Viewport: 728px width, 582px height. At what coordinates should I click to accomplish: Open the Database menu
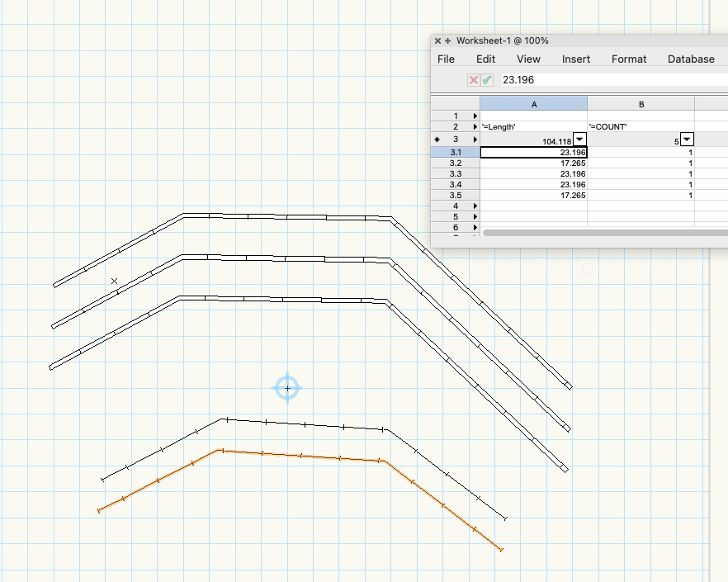coord(690,59)
